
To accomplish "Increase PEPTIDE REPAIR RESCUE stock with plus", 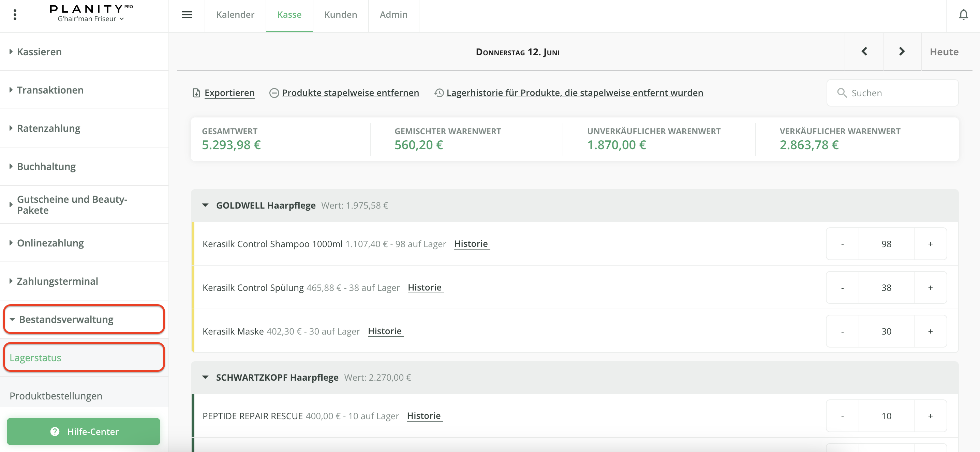I will (930, 416).
